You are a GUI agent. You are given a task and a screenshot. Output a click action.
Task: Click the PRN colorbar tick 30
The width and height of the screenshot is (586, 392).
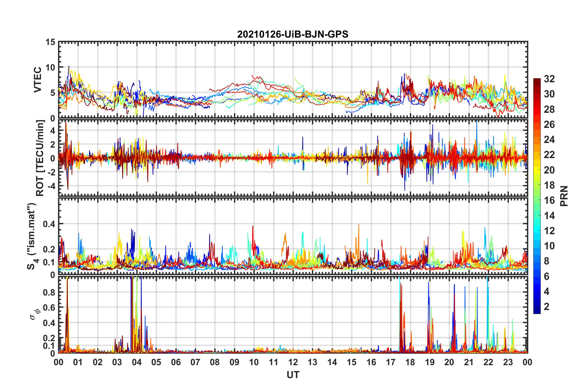[x=549, y=94]
